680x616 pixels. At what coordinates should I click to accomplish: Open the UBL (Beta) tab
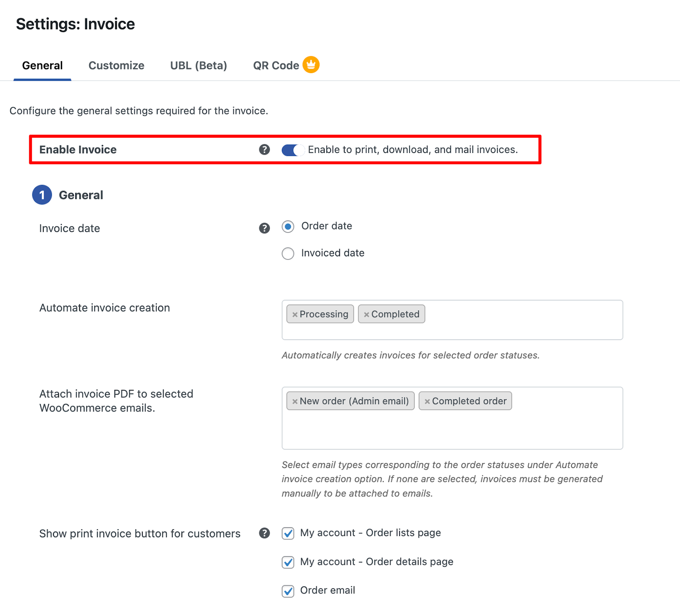pos(198,65)
